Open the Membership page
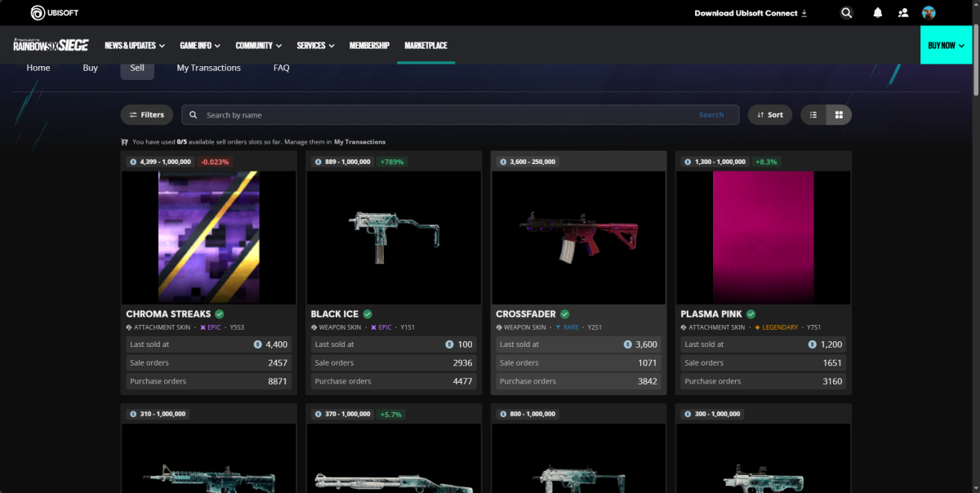 [369, 46]
